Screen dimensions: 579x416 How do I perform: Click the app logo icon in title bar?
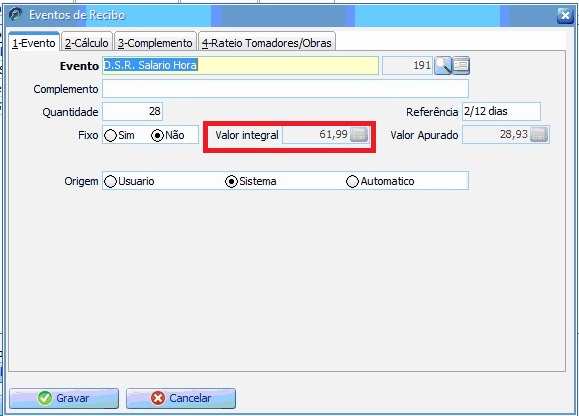16,14
